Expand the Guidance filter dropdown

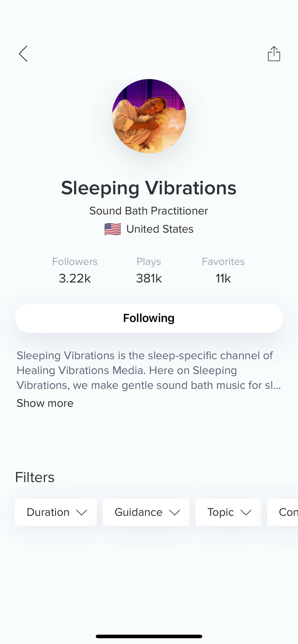[146, 512]
